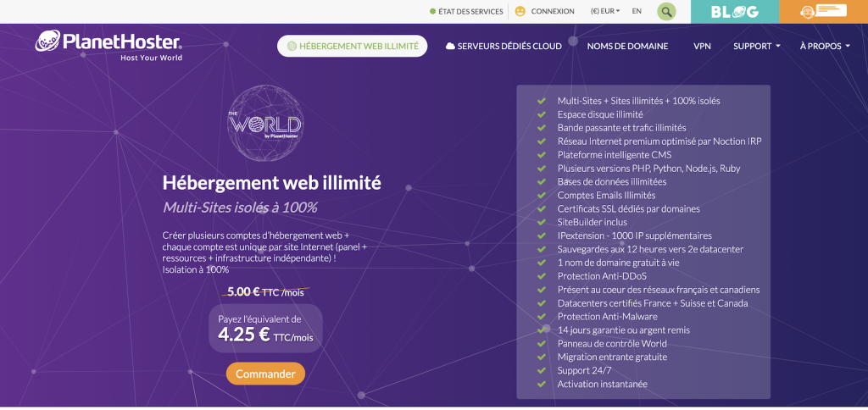Click the green status dot for État des services
Viewport: 868px width, 410px height.
(x=432, y=11)
